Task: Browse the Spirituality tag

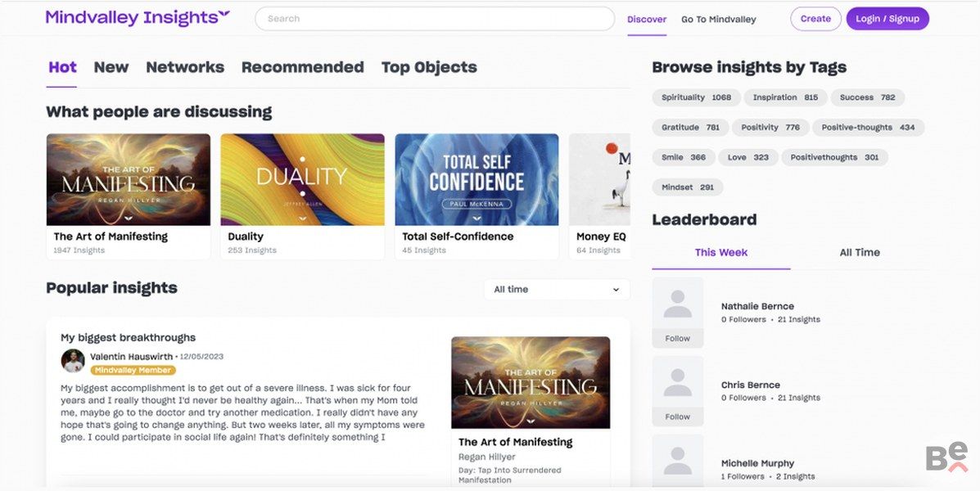Action: tap(696, 97)
